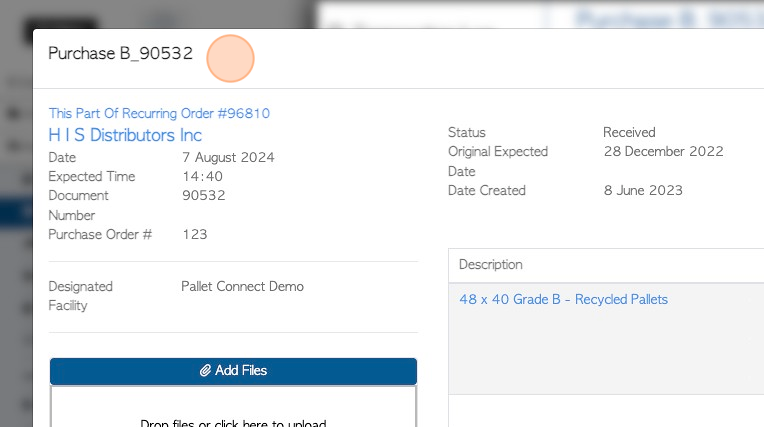Viewport: 764px width, 427px height.
Task: Click the 7 August 2024 date value
Action: (x=228, y=157)
